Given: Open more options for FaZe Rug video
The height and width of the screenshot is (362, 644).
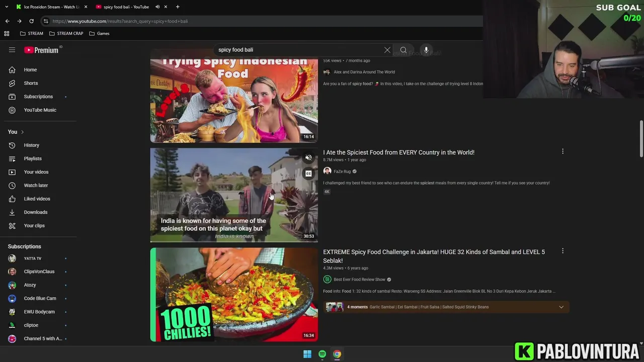Looking at the screenshot, I should [562, 151].
